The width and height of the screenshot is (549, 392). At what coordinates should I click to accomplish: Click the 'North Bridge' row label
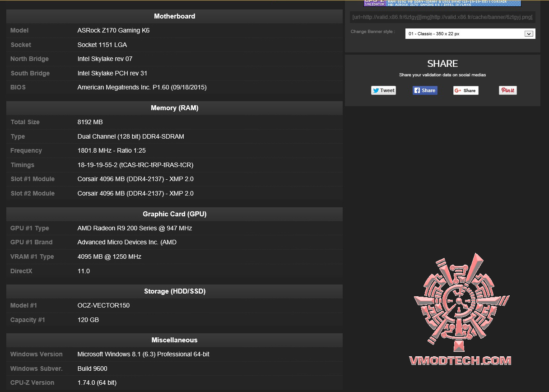(29, 59)
